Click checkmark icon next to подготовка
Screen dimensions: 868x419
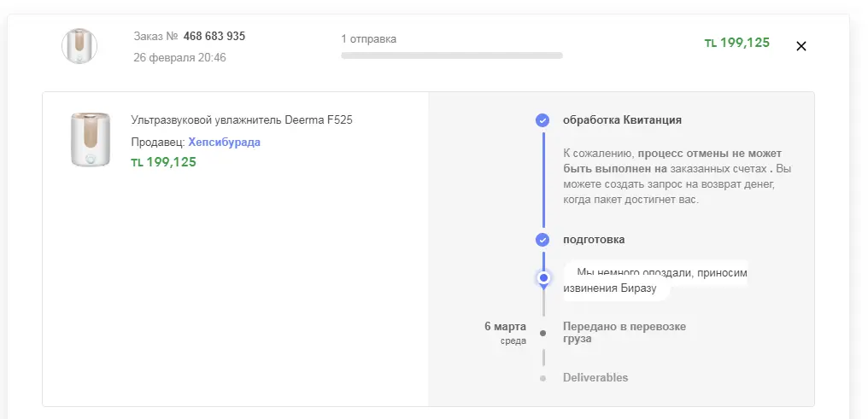pos(542,240)
